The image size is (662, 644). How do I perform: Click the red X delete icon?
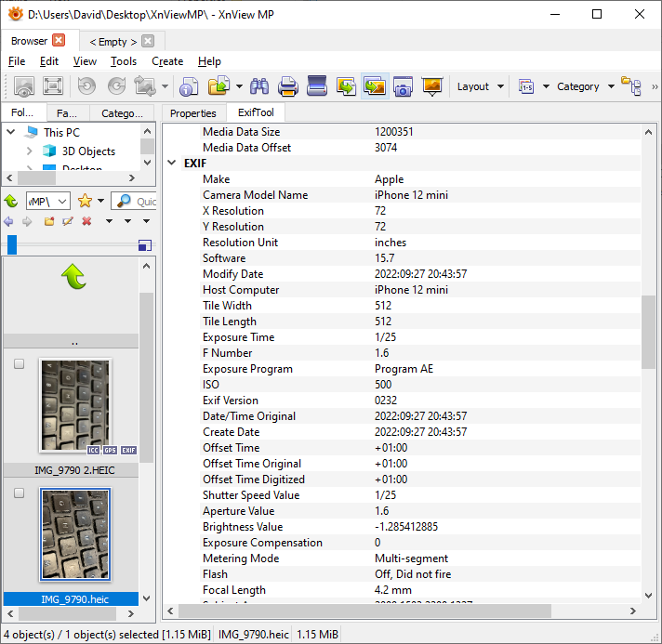click(86, 221)
